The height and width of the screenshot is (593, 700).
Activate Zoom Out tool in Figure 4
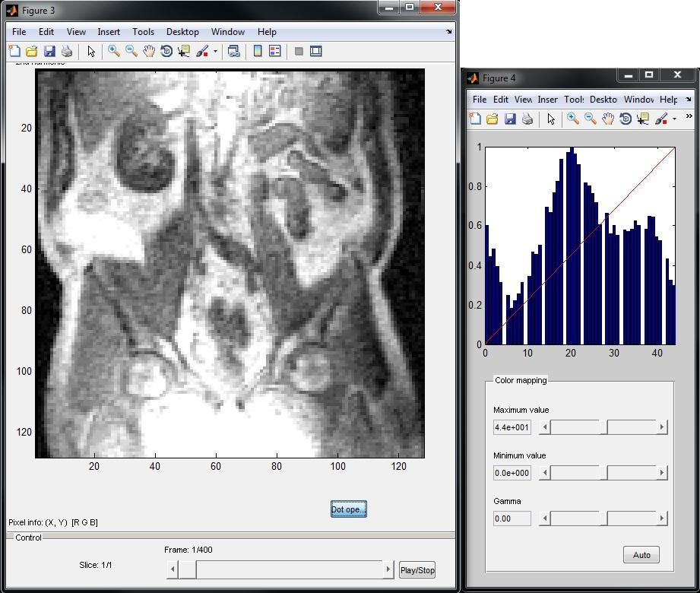[x=591, y=119]
